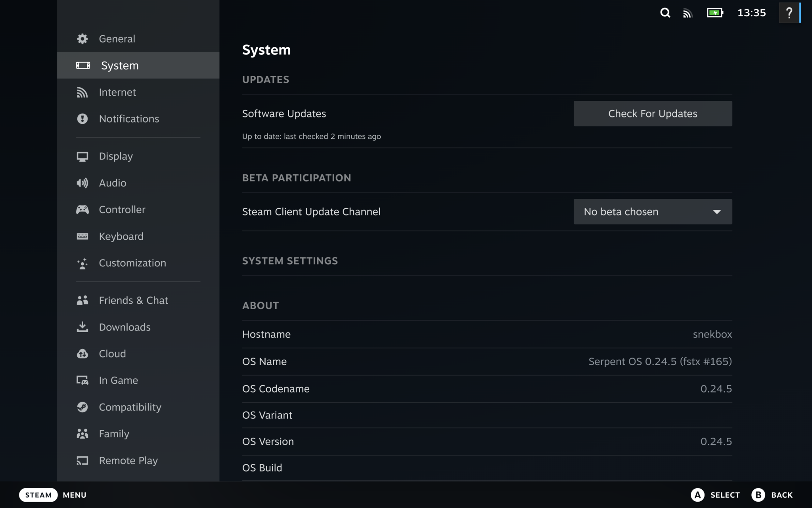Open help via the question mark button
Viewport: 812px width, 508px height.
coord(790,13)
